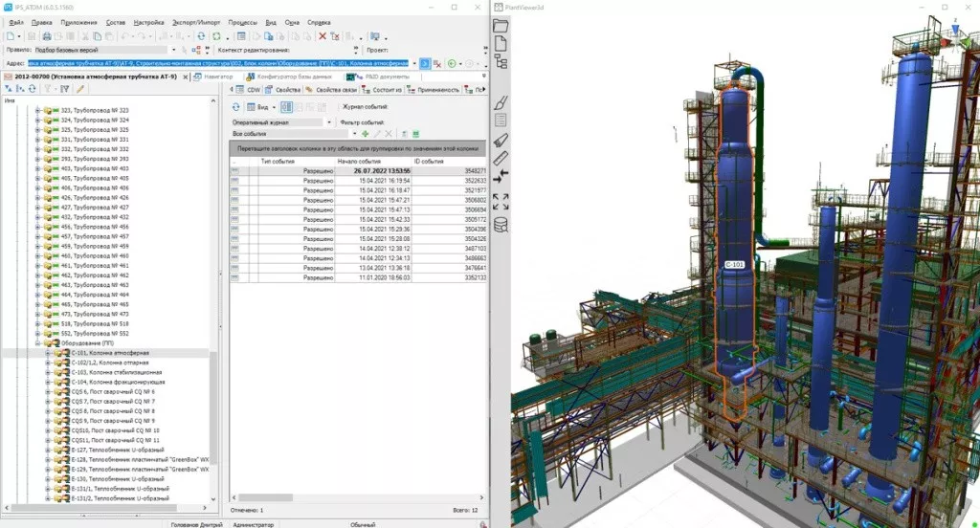Open the structure tree icon in PlantViewer3d
980x528 pixels.
click(x=501, y=61)
